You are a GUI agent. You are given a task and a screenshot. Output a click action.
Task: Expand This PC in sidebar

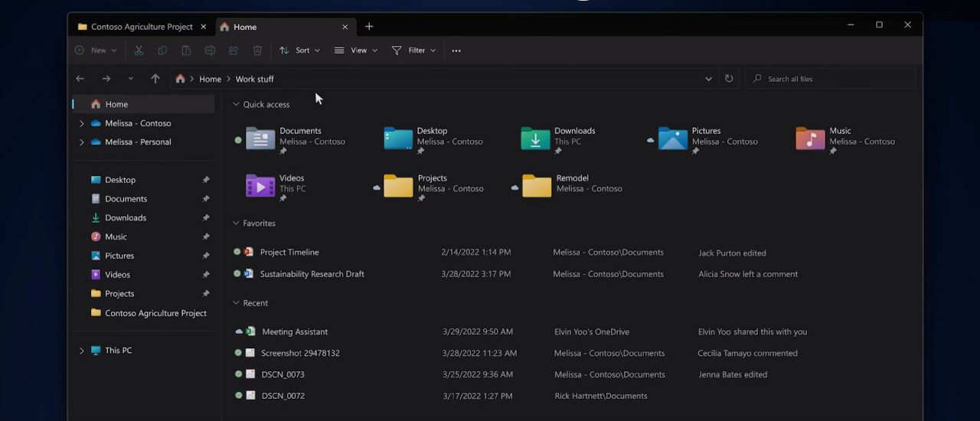pos(81,351)
